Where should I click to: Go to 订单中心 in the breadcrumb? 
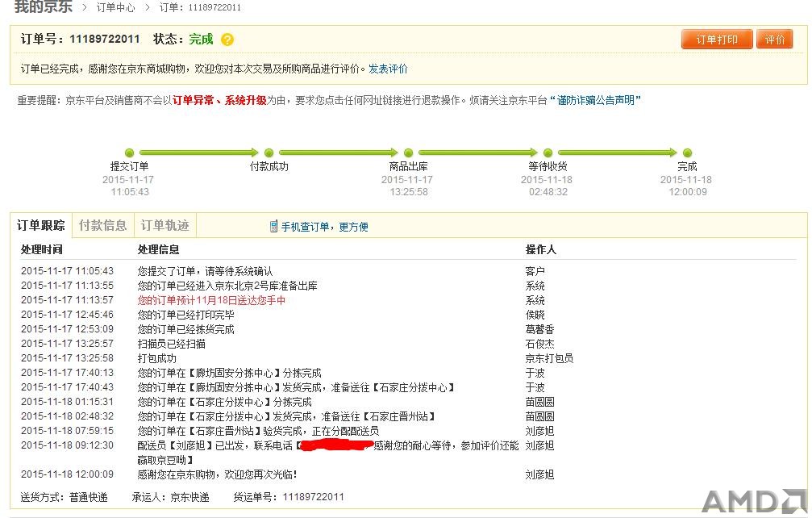(115, 7)
